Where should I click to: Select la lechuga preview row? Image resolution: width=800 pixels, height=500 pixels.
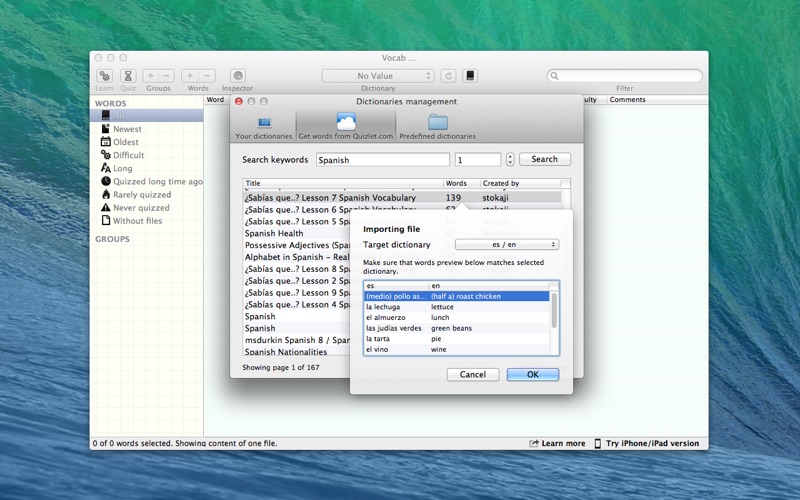(x=457, y=307)
